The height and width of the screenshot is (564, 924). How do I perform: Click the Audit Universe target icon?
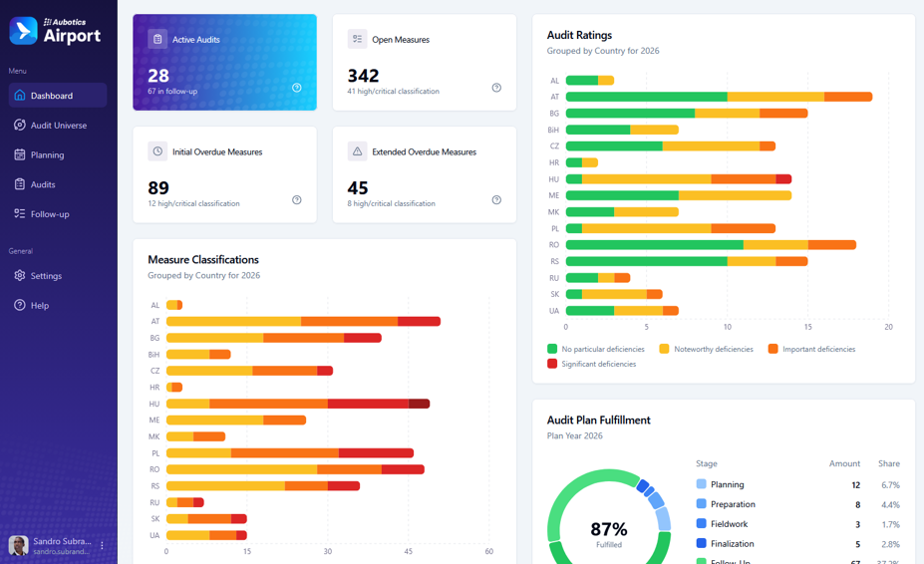coord(20,125)
